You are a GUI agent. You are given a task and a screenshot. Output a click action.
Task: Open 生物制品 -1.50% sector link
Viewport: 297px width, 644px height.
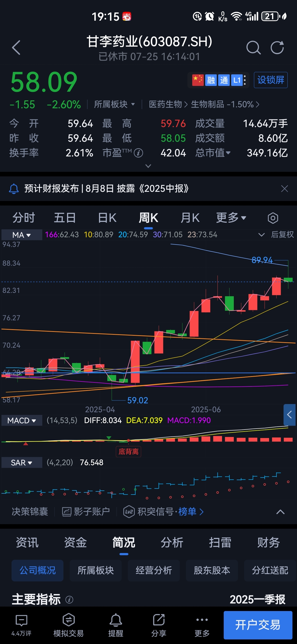pos(225,104)
